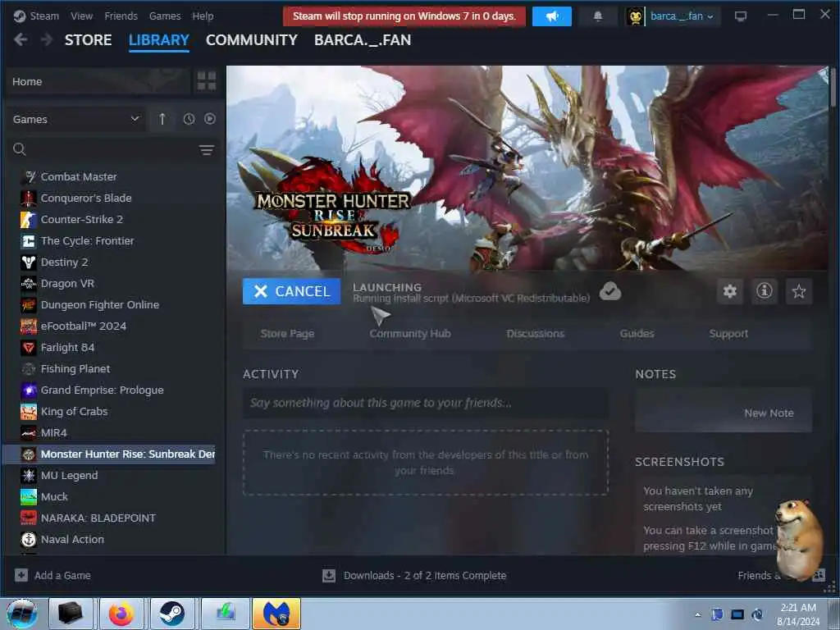Image resolution: width=840 pixels, height=630 pixels.
Task: Open the Community Hub link
Action: point(410,334)
